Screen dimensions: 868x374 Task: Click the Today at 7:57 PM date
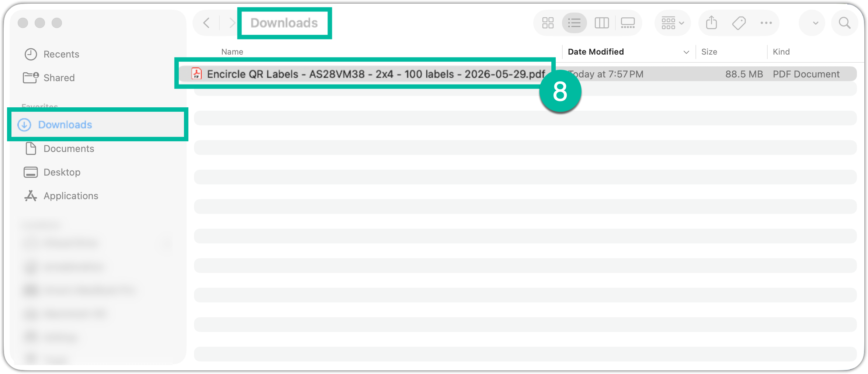(606, 74)
